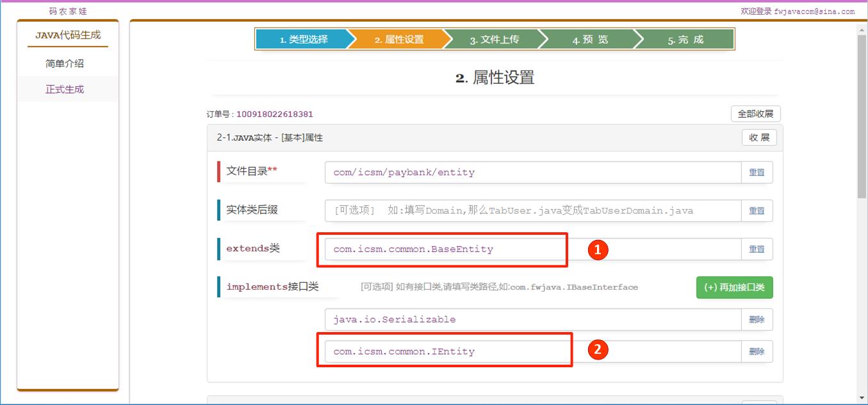This screenshot has height=405, width=868.
Task: Delete the java.io.Serializable interface row
Action: 757,319
